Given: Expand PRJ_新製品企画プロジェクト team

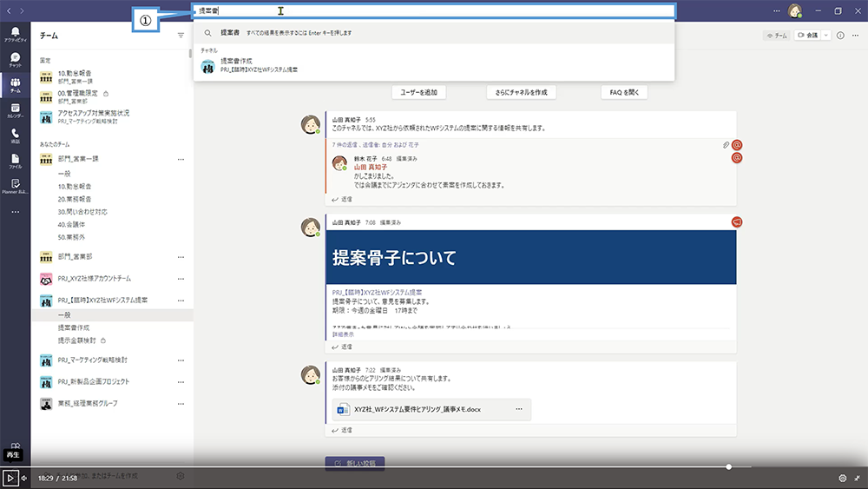Looking at the screenshot, I should point(93,381).
